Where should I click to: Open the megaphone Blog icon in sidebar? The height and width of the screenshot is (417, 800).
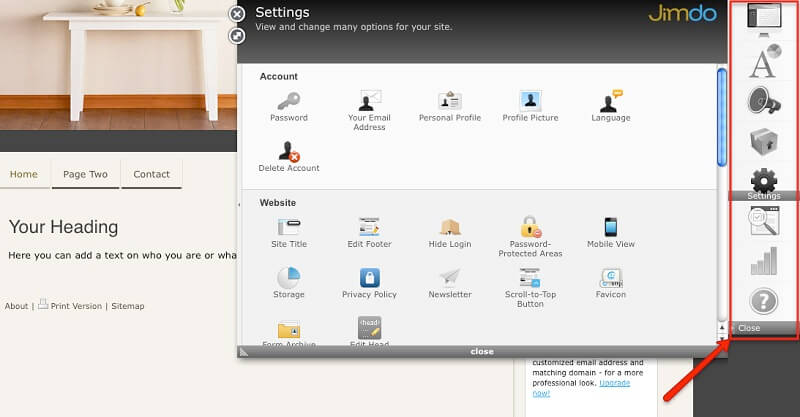pos(764,101)
